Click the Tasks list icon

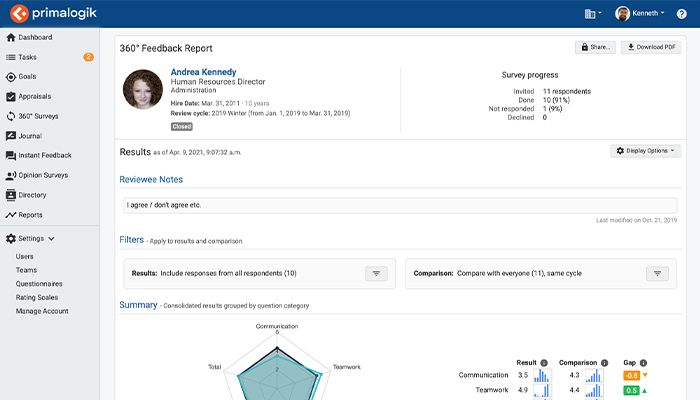(x=11, y=57)
